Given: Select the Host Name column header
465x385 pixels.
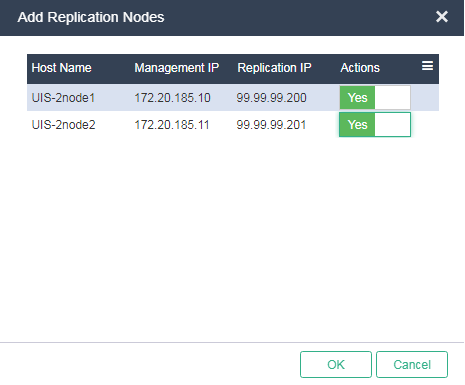Looking at the screenshot, I should pos(61,68).
